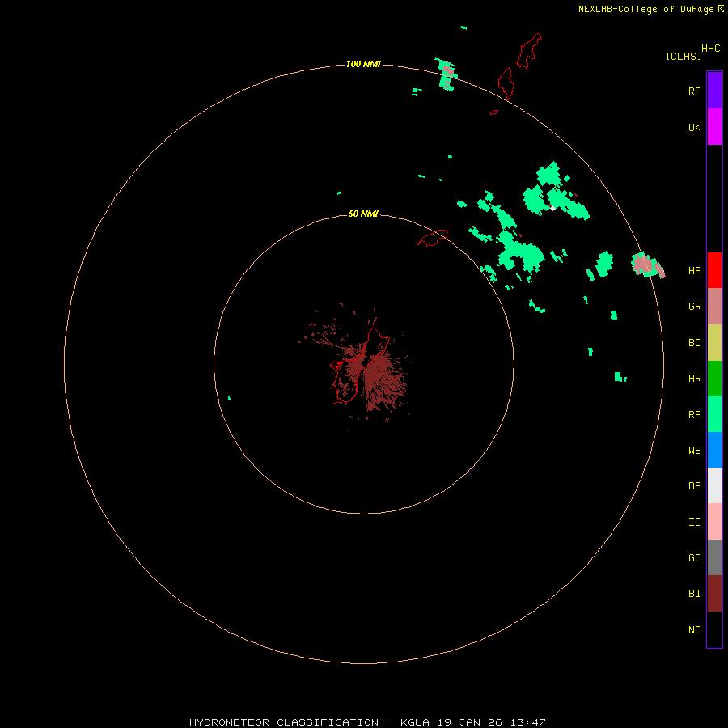The width and height of the screenshot is (728, 728).
Task: Select the pink GR graupel legend swatch
Action: (x=714, y=307)
